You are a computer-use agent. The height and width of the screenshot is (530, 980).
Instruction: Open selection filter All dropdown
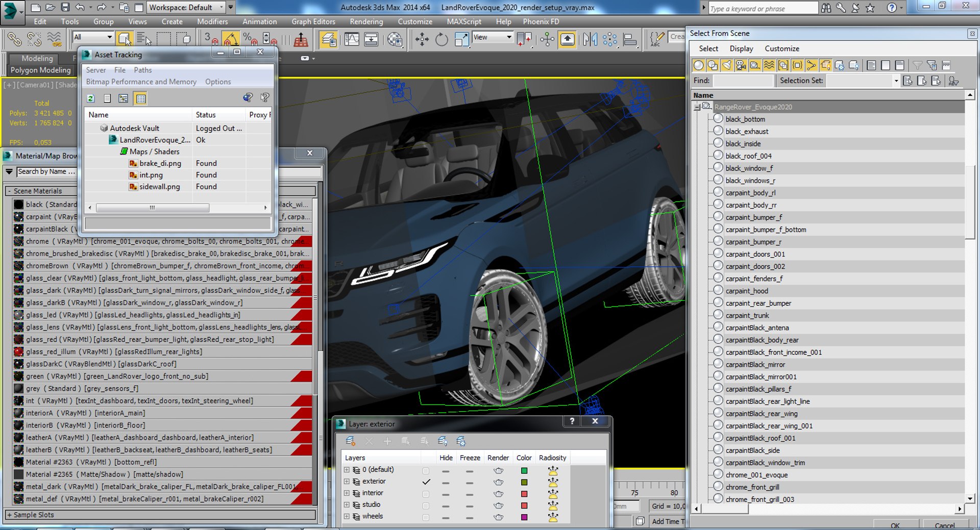pyautogui.click(x=92, y=37)
